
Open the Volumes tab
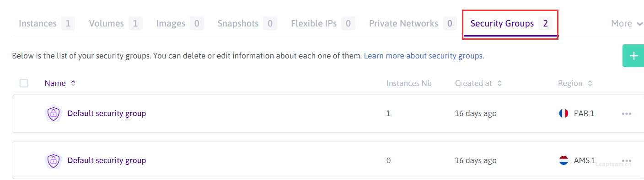point(116,23)
